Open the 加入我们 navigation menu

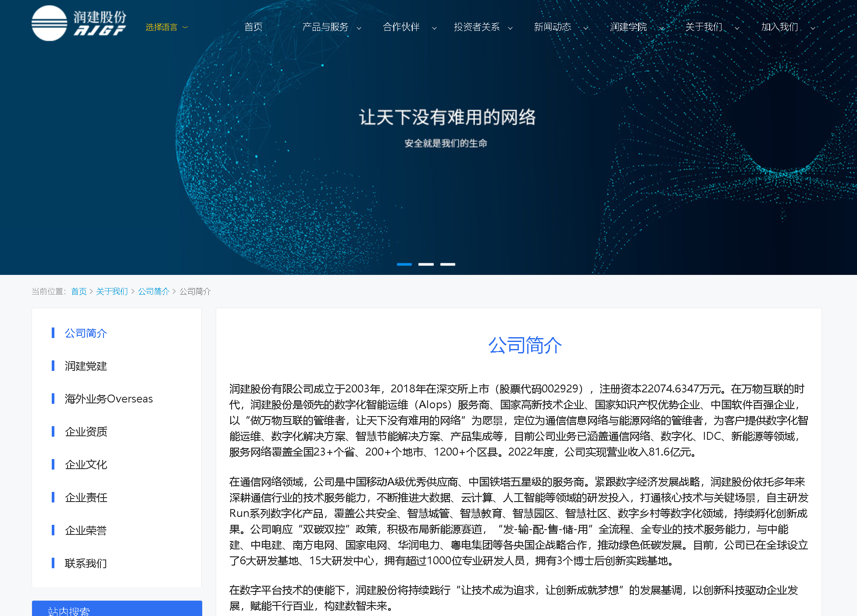779,27
